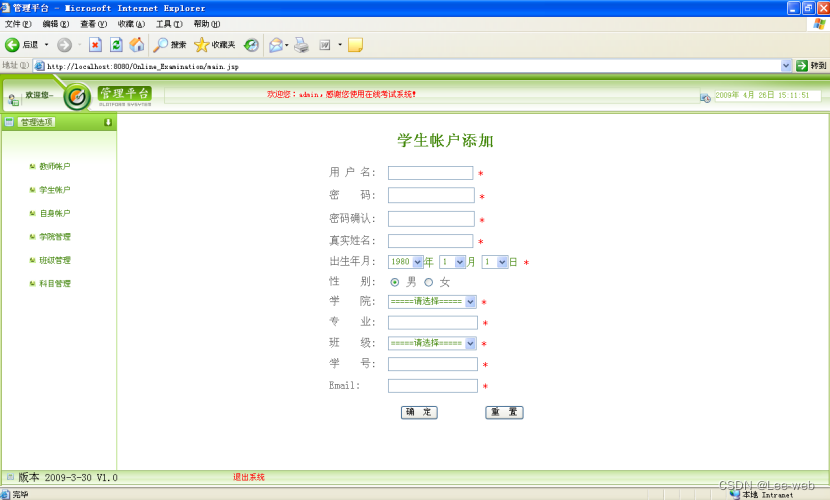Open the 文件 menu
Screen dimensions: 830x500
tap(18, 24)
